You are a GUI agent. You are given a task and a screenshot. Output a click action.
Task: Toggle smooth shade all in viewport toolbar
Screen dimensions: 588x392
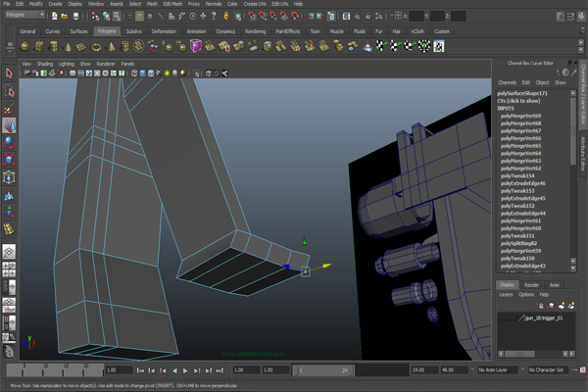click(142, 73)
